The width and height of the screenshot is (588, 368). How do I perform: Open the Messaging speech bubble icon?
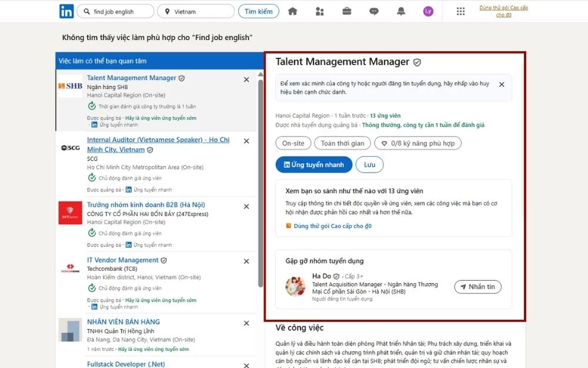374,11
